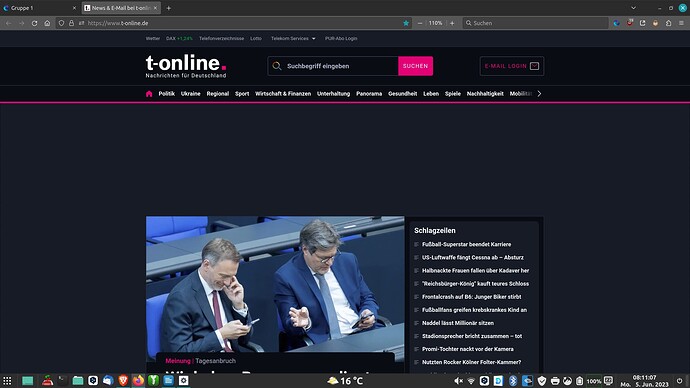Viewport: 690px width, 388px height.
Task: Click the browser back arrow
Action: (x=9, y=23)
